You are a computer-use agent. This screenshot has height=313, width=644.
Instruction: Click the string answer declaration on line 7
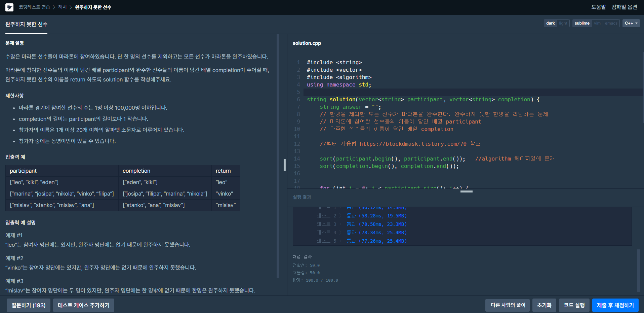[350, 107]
